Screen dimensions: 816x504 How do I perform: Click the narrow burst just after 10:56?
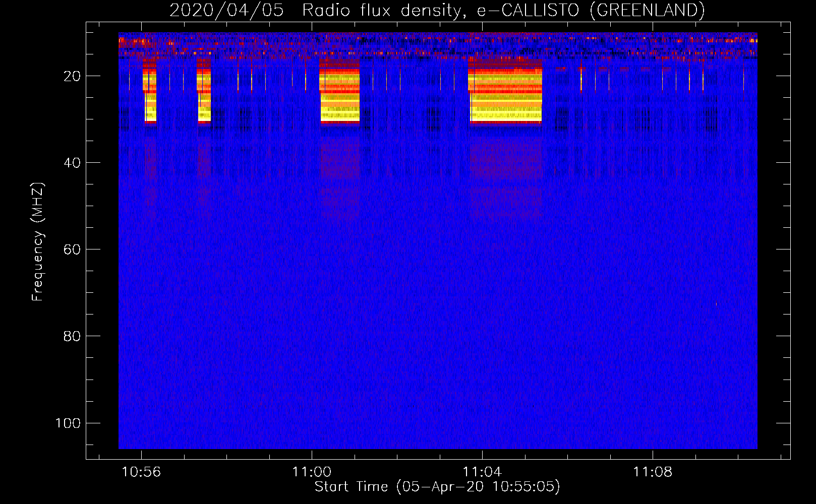pos(149,91)
